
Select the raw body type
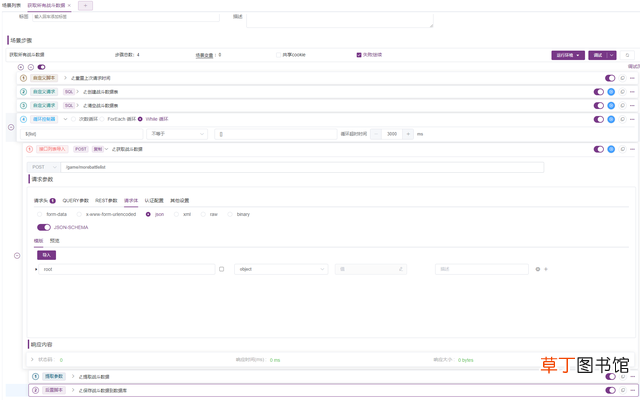203,214
